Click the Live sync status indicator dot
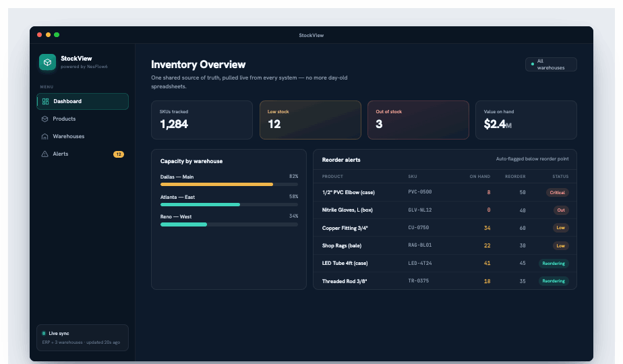This screenshot has width=623, height=364. click(44, 334)
